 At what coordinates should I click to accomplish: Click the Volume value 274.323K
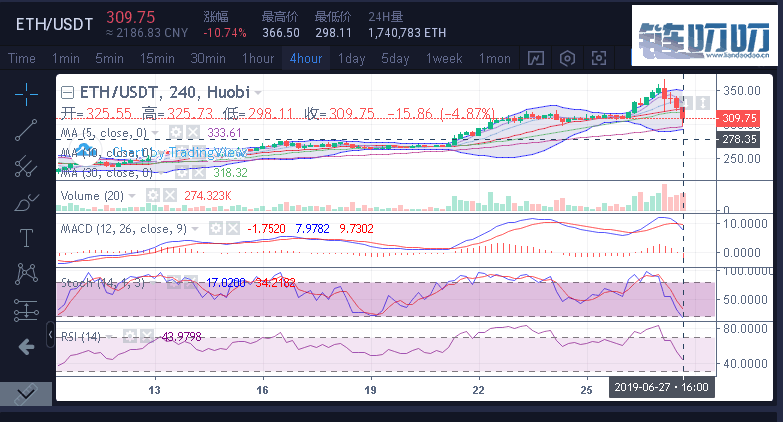click(x=208, y=196)
